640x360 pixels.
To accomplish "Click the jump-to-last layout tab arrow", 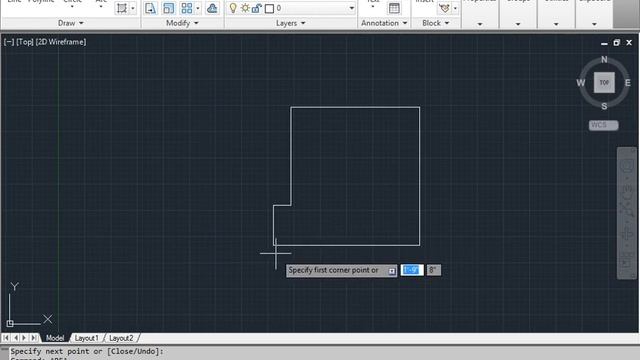I will [x=34, y=338].
